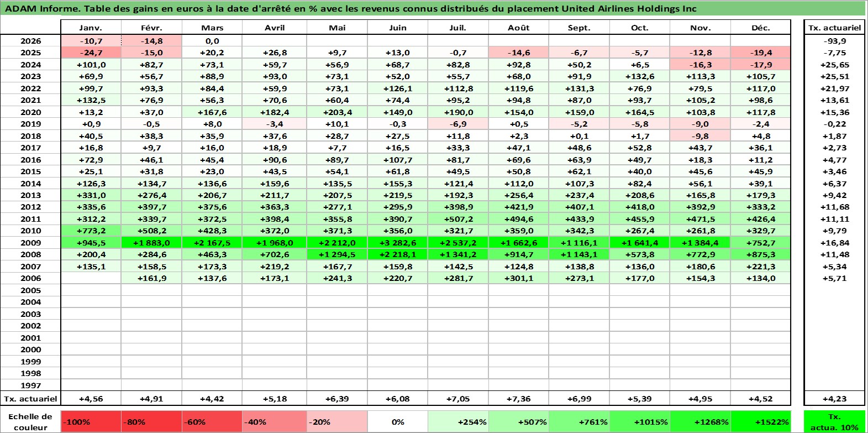Select cell with value +190,0
The width and height of the screenshot is (868, 433).
click(458, 112)
